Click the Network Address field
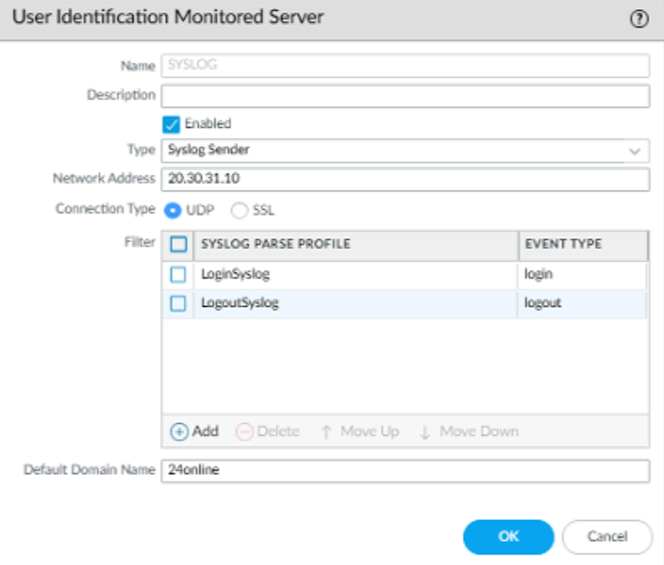Image resolution: width=664 pixels, height=565 pixels. coord(405,179)
